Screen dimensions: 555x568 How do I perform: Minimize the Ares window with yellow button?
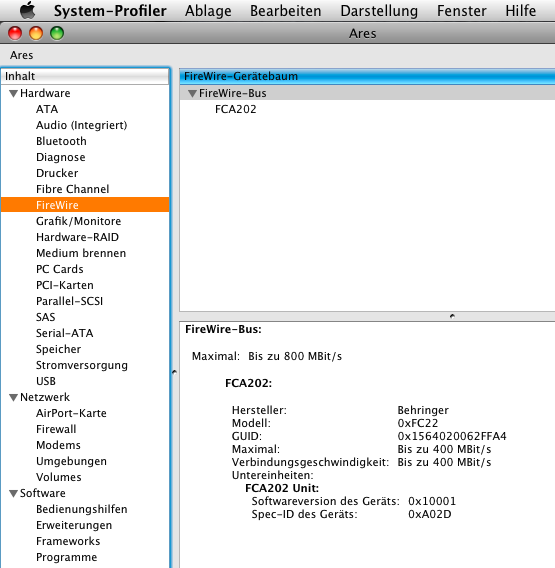(x=36, y=33)
